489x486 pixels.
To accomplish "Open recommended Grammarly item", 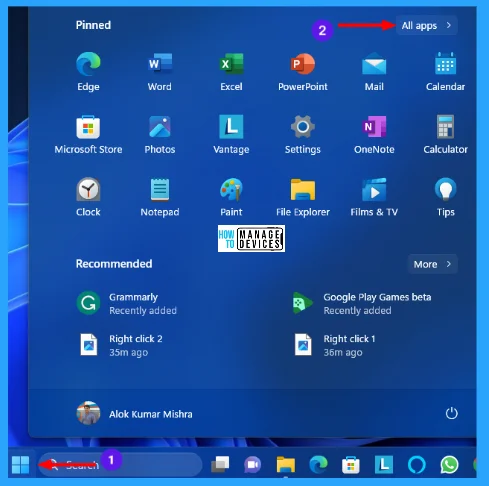I will (127, 303).
